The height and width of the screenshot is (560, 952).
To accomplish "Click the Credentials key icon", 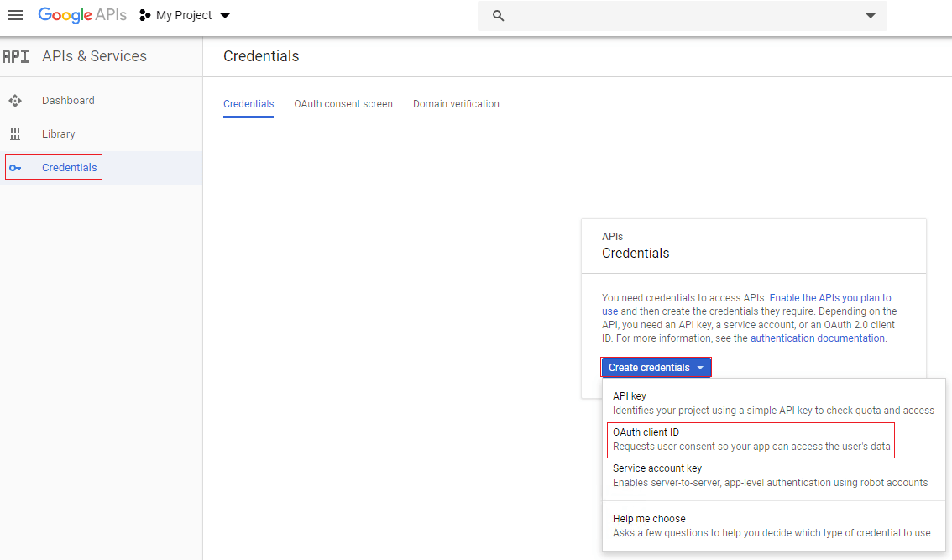I will point(15,168).
